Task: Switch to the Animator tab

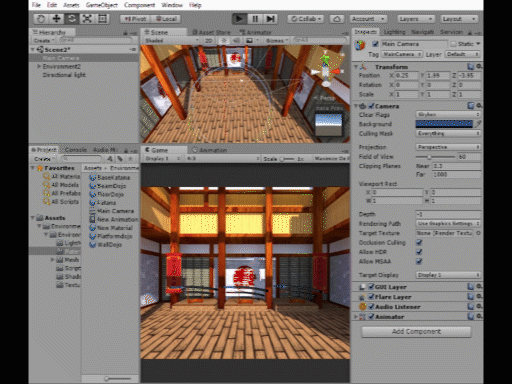Action: click(x=255, y=32)
